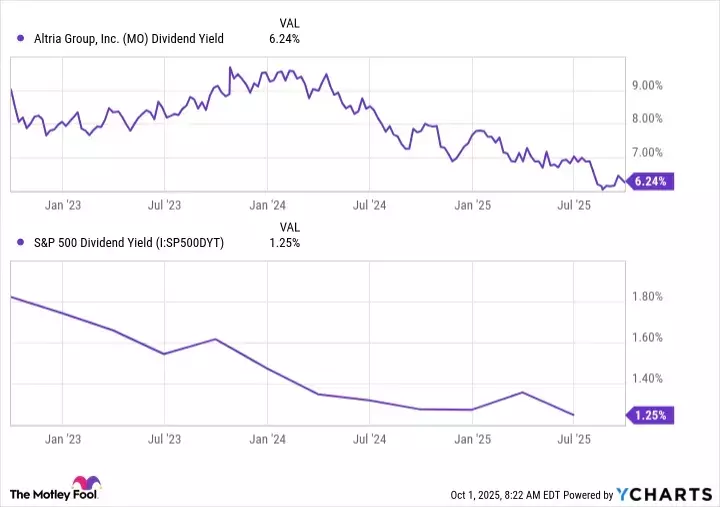Click Jul '24 on the lower chart axis
Image resolution: width=720 pixels, height=507 pixels.
click(370, 438)
